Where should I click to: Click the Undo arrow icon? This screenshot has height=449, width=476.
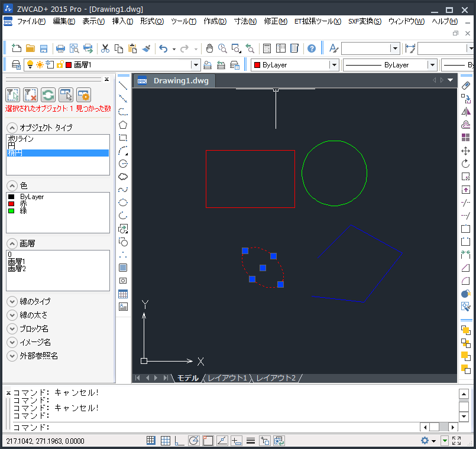(163, 48)
